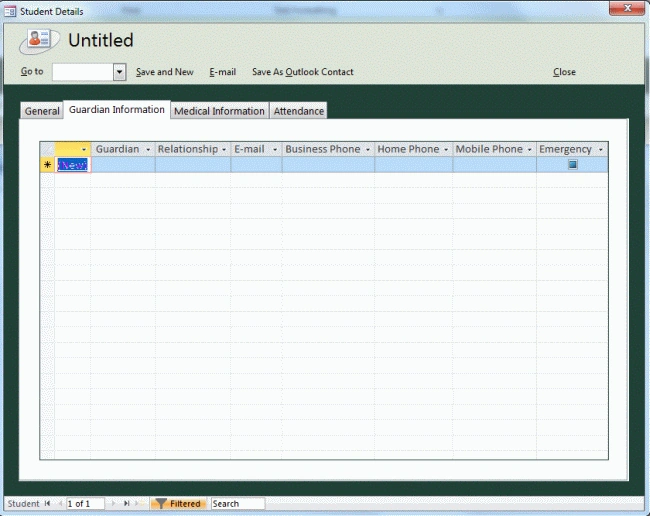Image resolution: width=650 pixels, height=516 pixels.
Task: Click the Close link in the form header
Action: coord(564,72)
